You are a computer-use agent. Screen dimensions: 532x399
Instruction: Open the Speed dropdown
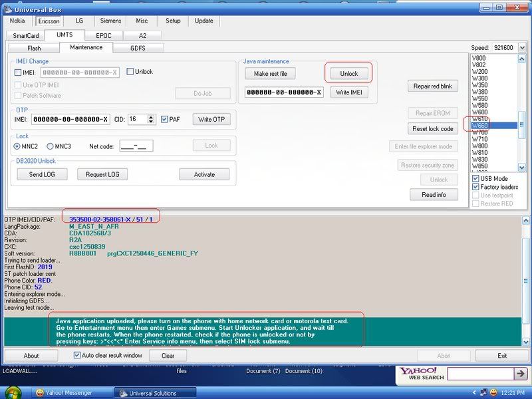[522, 48]
